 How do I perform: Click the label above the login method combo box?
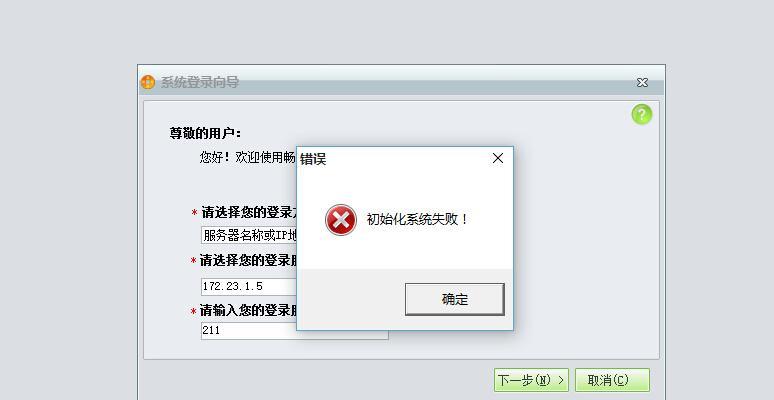pos(249,212)
